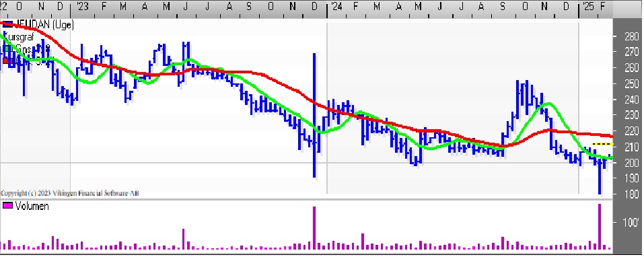Click the 200 price axis label
644x257 pixels.
click(632, 163)
